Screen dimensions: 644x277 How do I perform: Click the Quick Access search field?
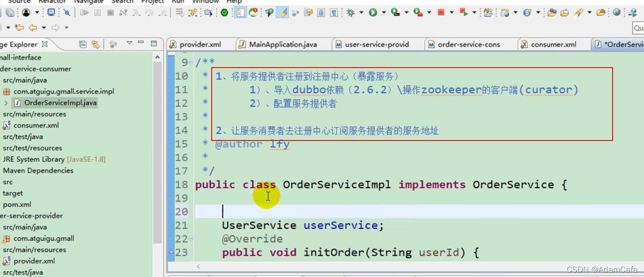[x=638, y=28]
